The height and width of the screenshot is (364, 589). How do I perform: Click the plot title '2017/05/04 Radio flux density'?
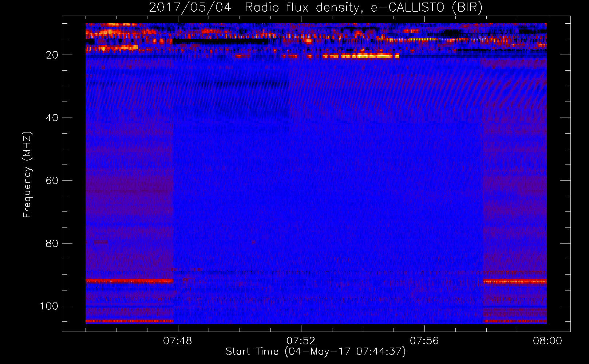click(316, 7)
